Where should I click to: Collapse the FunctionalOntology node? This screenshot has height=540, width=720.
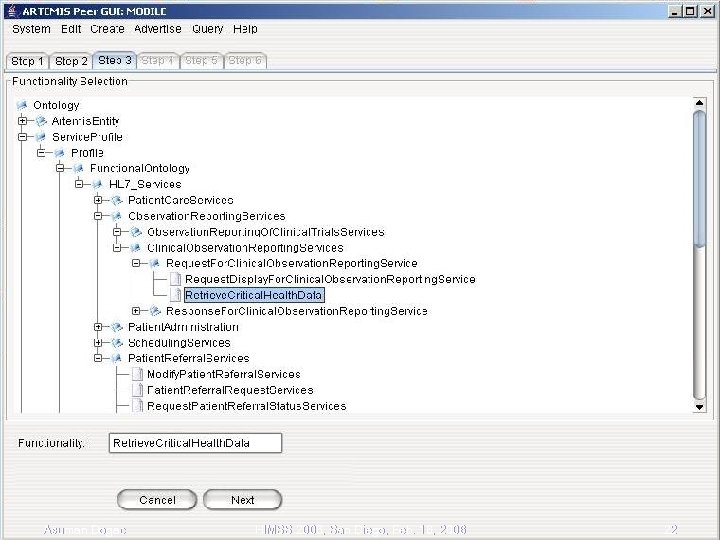[60, 169]
